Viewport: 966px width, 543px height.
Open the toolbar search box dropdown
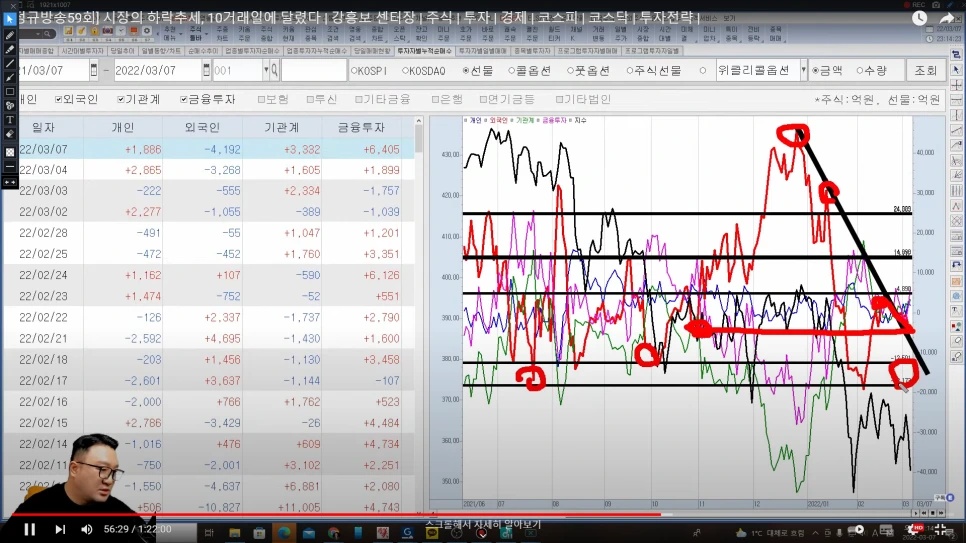(x=37, y=33)
